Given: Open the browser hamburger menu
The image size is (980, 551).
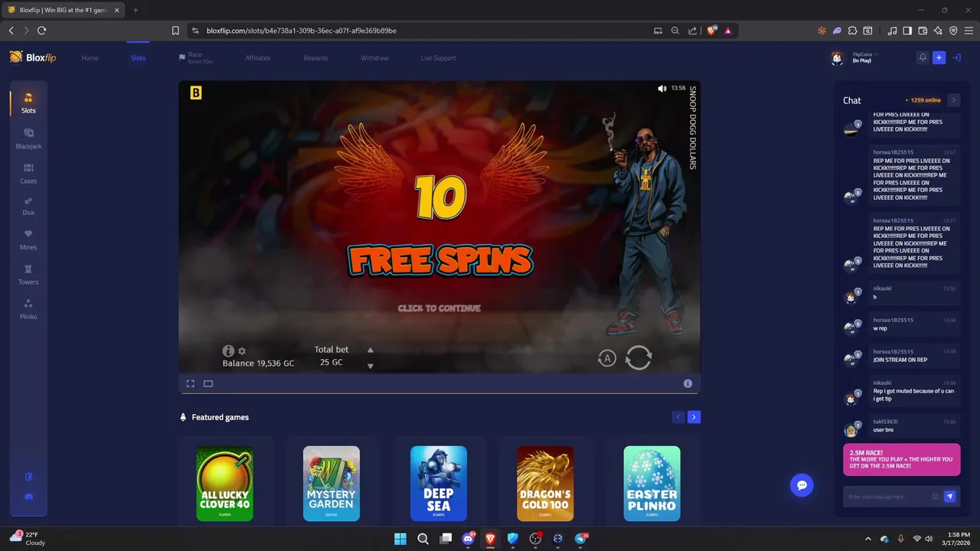Looking at the screenshot, I should click(969, 31).
